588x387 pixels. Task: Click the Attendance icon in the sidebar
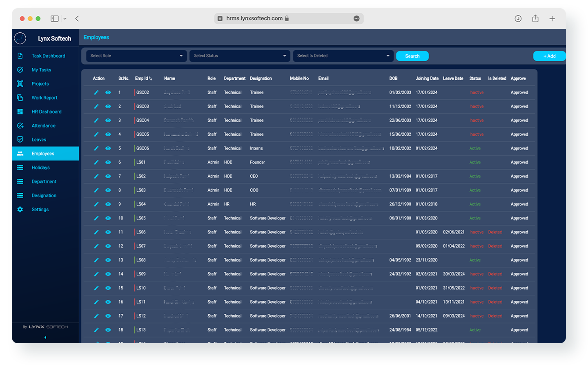click(20, 125)
